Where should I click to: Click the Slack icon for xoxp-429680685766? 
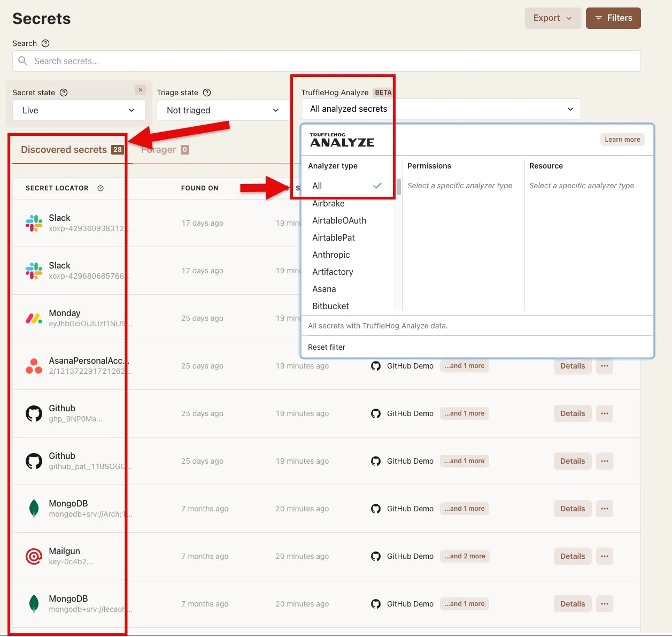tap(34, 271)
